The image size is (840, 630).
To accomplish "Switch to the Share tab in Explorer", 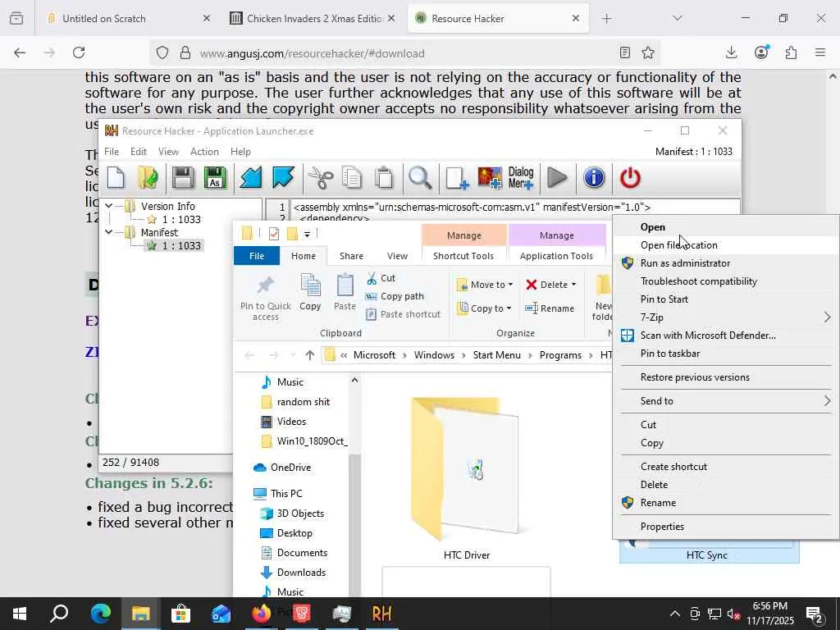I will coord(351,256).
